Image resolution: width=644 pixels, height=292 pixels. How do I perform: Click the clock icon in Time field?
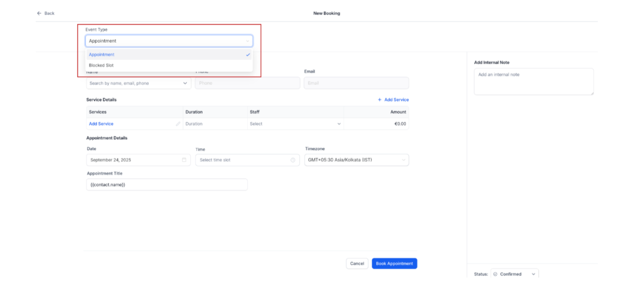292,160
